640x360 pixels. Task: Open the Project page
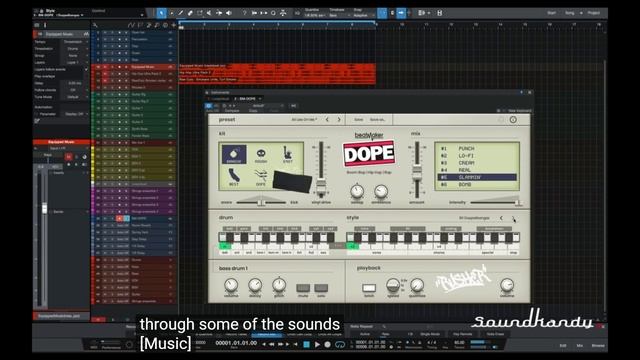[x=593, y=13]
